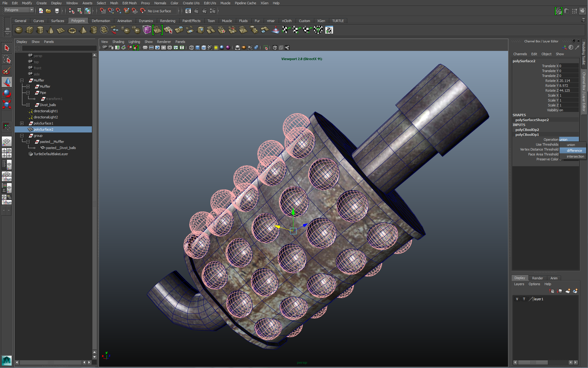This screenshot has height=368, width=588.
Task: Open the Polygons menu set dropdown
Action: tap(31, 10)
